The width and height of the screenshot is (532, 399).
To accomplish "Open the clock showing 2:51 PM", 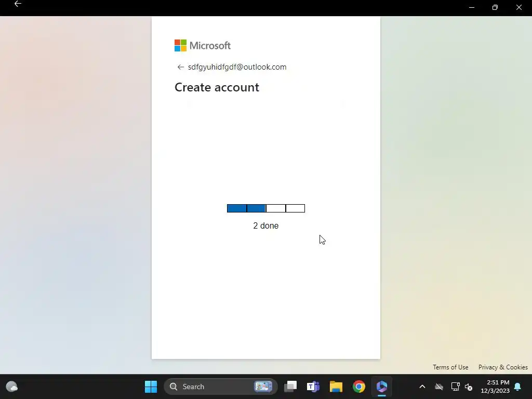I will [495, 387].
